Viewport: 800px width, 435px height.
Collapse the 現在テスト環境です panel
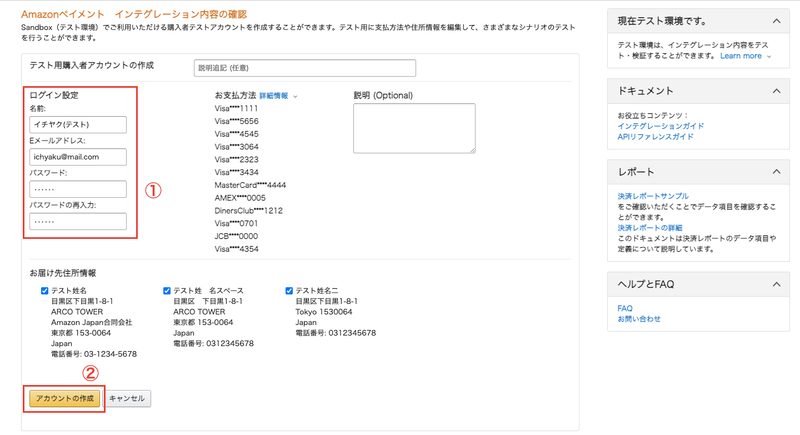click(x=777, y=21)
